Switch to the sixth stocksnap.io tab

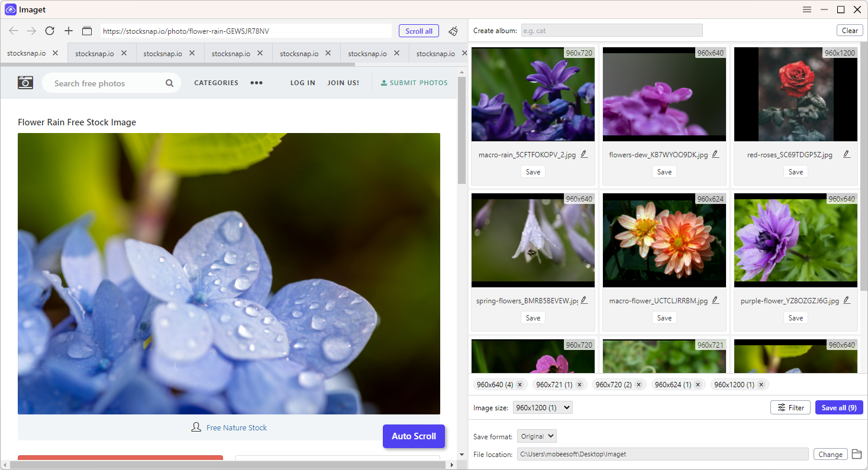[375, 53]
